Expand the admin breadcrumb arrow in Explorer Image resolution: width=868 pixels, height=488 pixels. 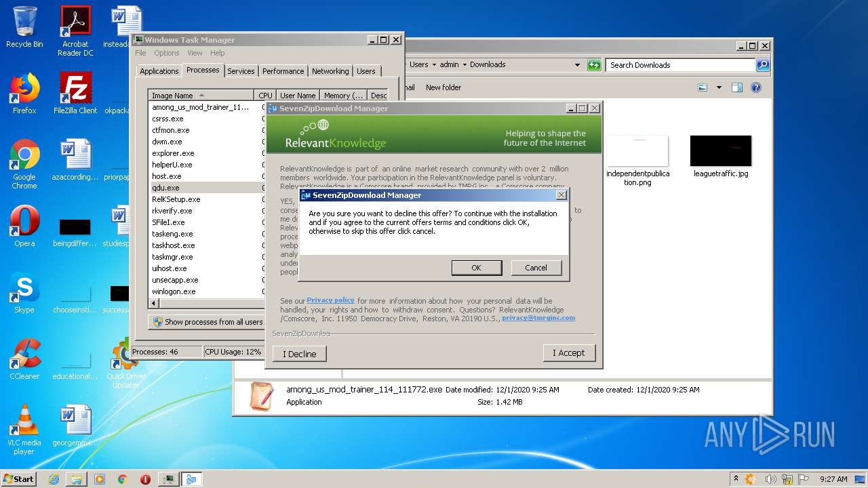point(465,65)
